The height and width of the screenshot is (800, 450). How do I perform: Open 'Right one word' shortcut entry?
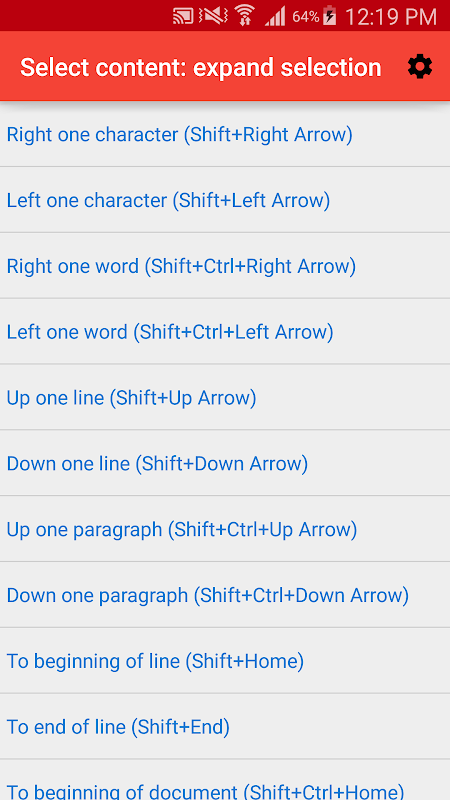[x=225, y=266]
